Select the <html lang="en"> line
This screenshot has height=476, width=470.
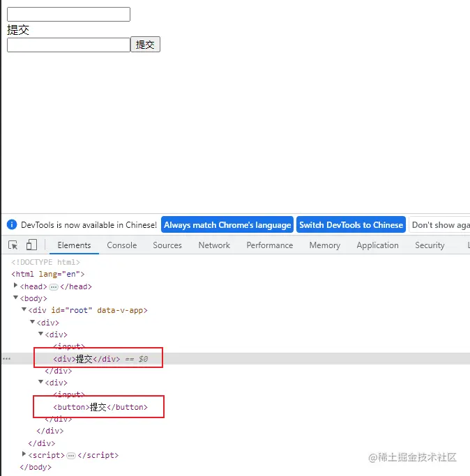pyautogui.click(x=48, y=274)
